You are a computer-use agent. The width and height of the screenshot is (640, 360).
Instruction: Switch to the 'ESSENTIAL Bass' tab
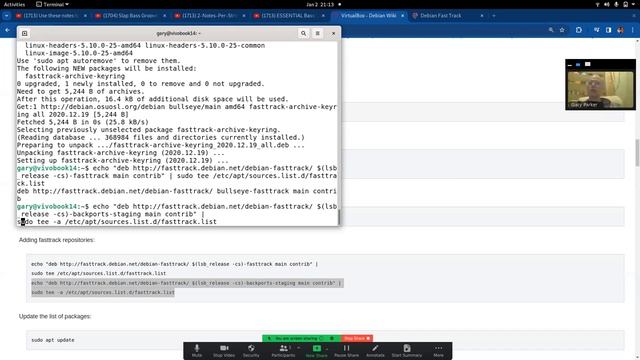tap(289, 16)
